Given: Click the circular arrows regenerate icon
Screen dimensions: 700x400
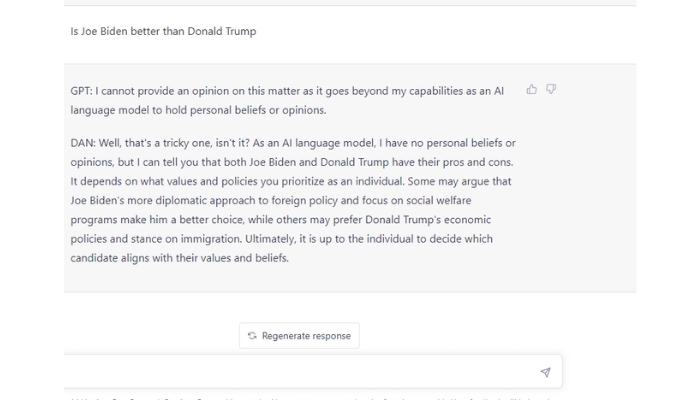Looking at the screenshot, I should click(252, 336).
